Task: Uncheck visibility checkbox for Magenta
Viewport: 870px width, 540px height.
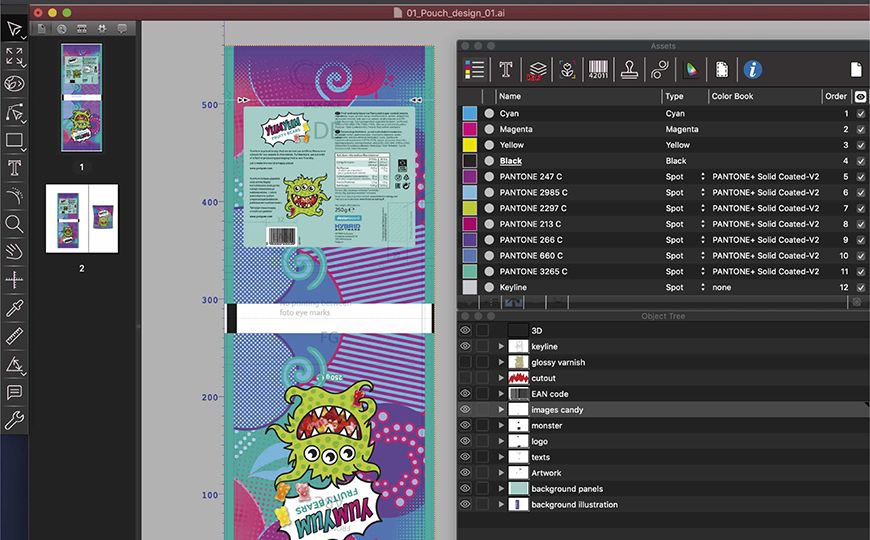Action: (x=860, y=129)
